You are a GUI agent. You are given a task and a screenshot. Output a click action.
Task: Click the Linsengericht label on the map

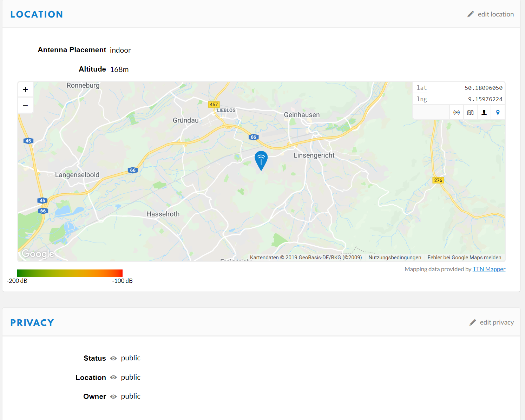[x=314, y=155]
